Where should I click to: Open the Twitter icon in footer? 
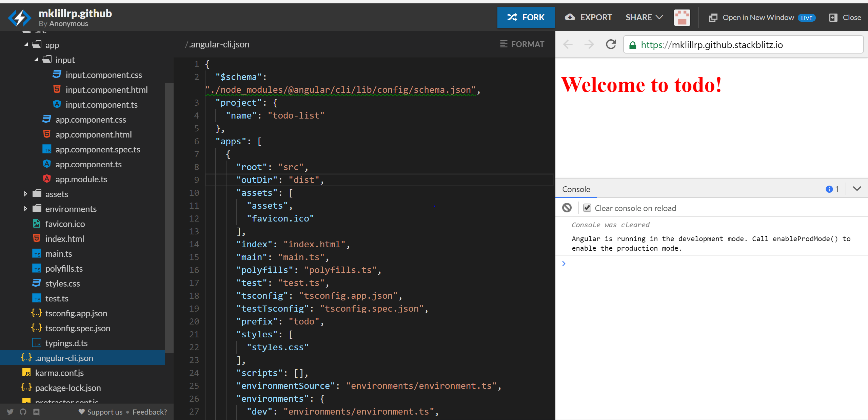coord(10,412)
